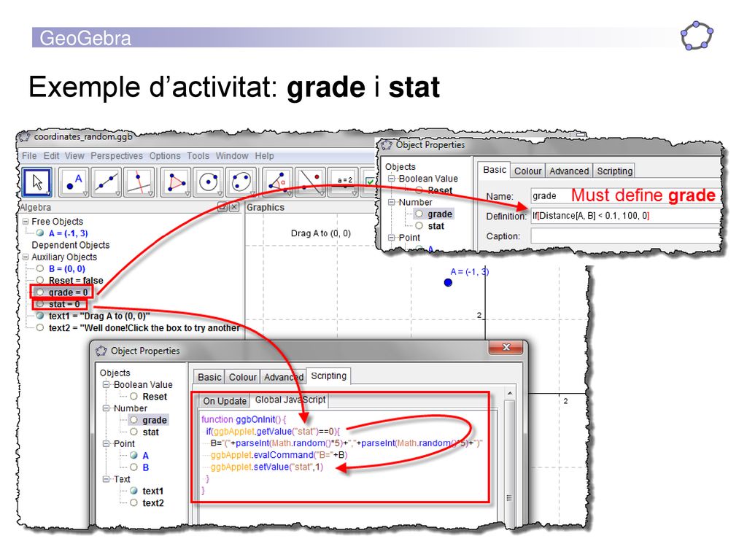Select text1 in lower Object Properties tree
The width and height of the screenshot is (747, 560).
pos(152,491)
